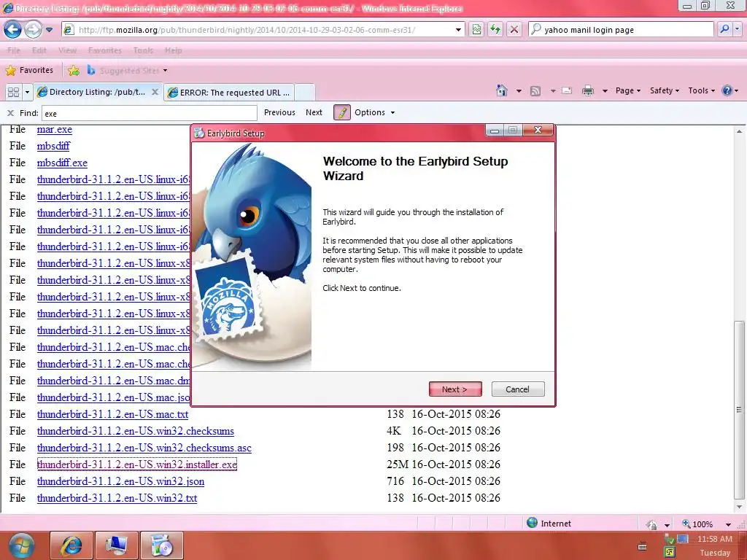Click the Home icon in command bar
This screenshot has width=747, height=560.
click(x=502, y=90)
